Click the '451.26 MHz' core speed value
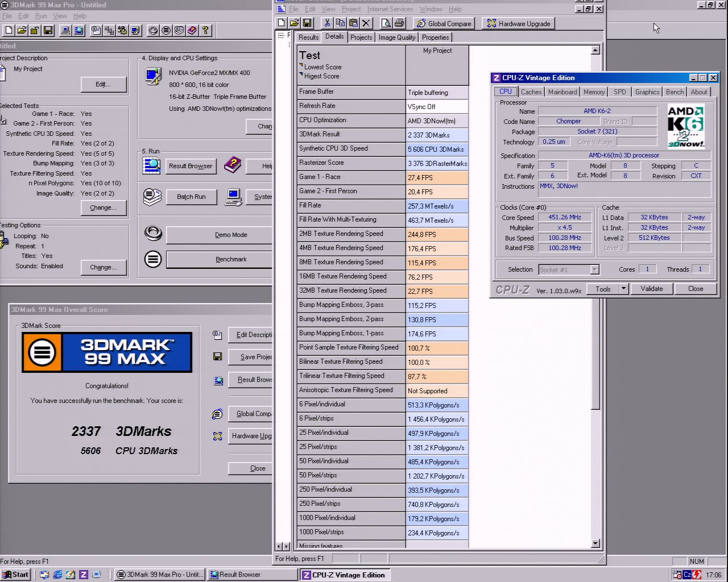 click(x=565, y=217)
